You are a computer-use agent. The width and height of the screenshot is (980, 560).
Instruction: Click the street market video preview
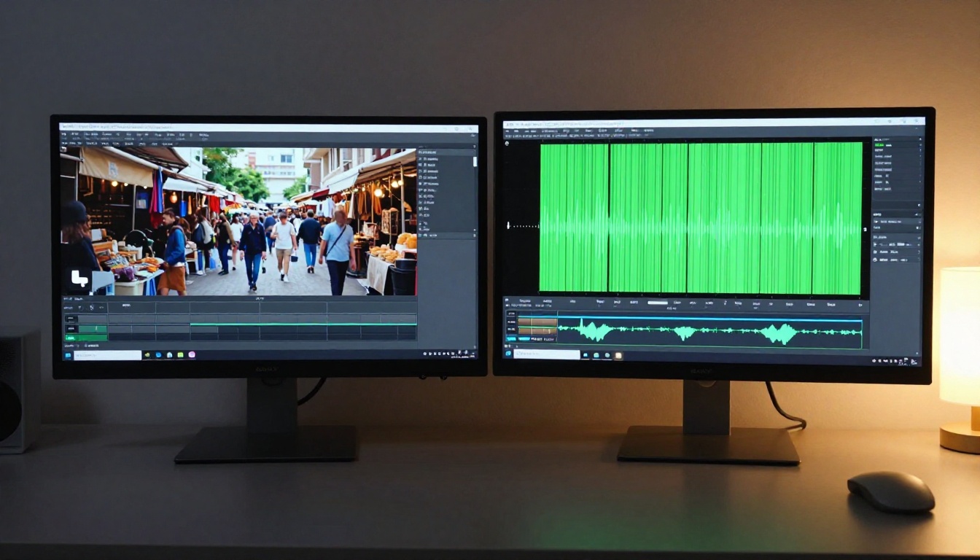(238, 222)
